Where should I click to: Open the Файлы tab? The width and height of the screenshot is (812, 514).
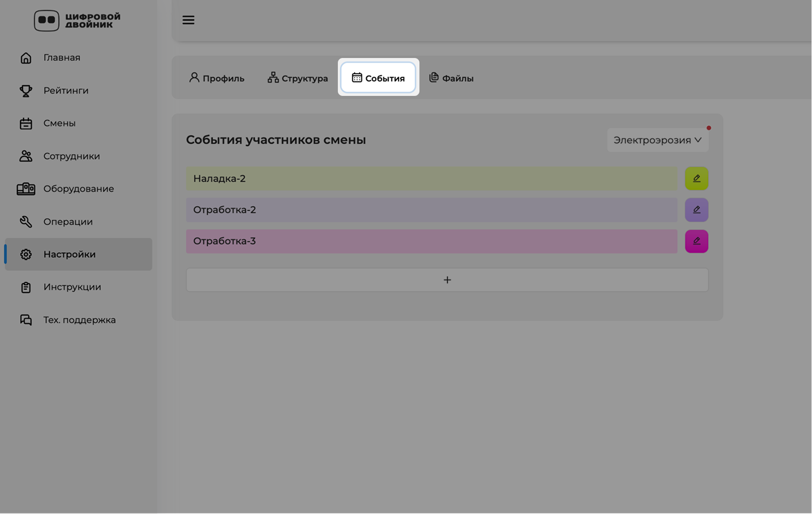pos(451,78)
